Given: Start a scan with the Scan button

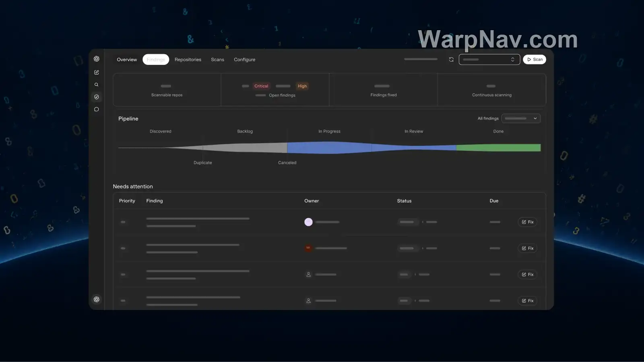Looking at the screenshot, I should coord(535,60).
